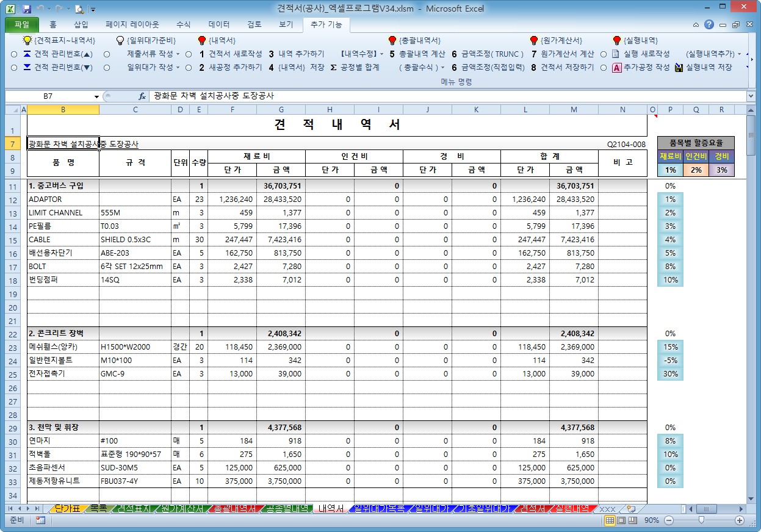This screenshot has width=761, height=532.
Task: Click the insert worksheet tab icon
Action: pos(631,508)
